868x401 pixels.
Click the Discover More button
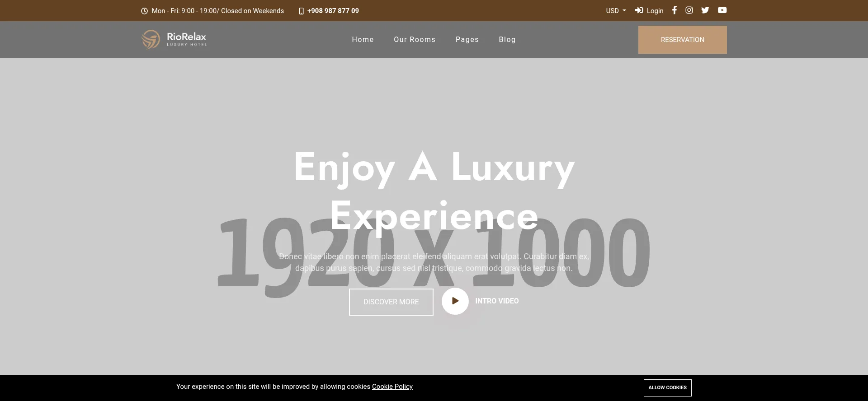(x=391, y=302)
